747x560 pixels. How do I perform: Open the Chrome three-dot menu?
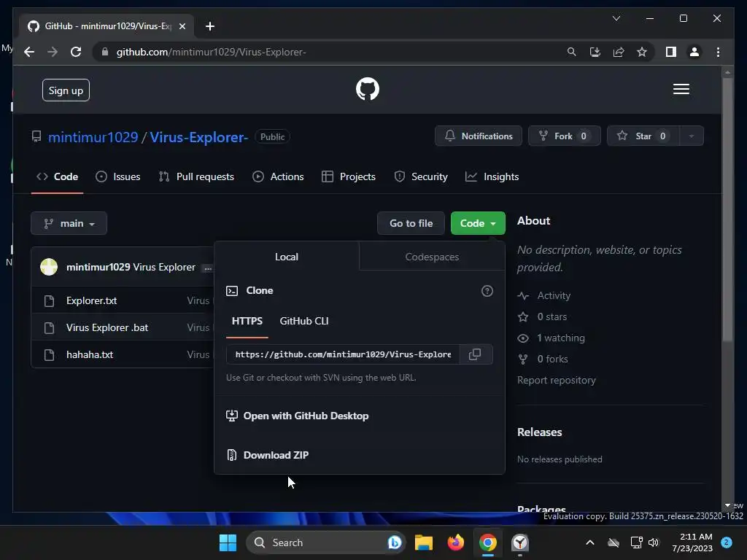(718, 52)
